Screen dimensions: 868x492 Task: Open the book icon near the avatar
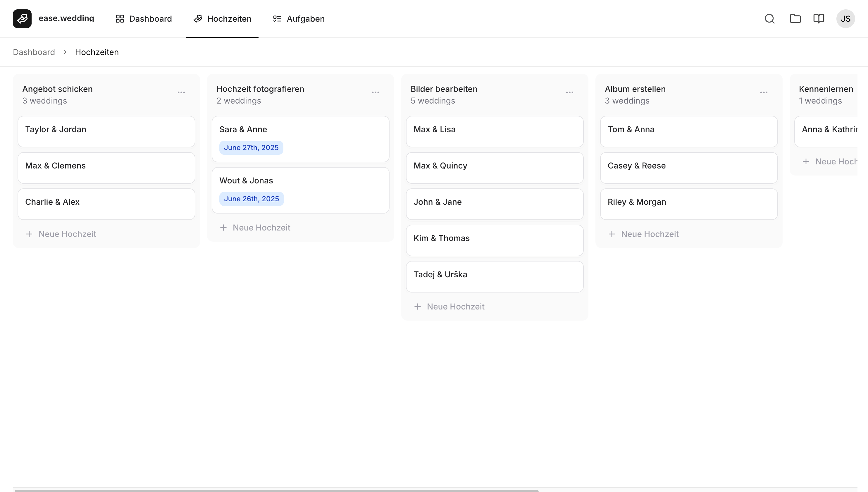819,19
